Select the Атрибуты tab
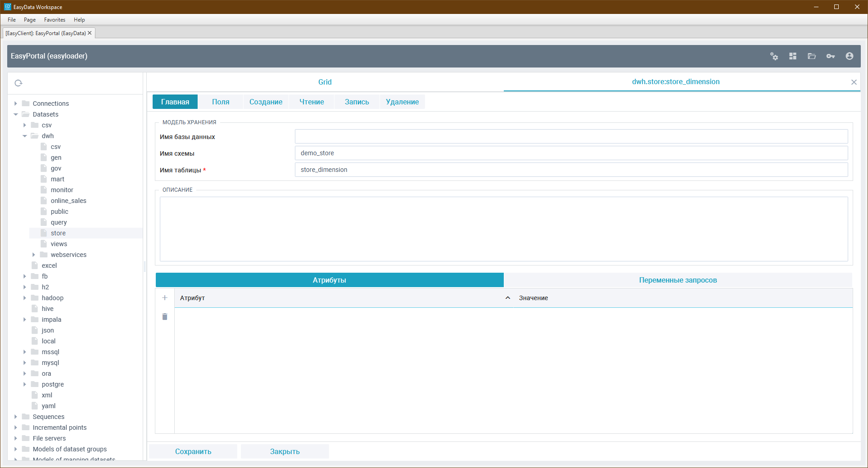This screenshot has height=468, width=868. click(x=330, y=280)
